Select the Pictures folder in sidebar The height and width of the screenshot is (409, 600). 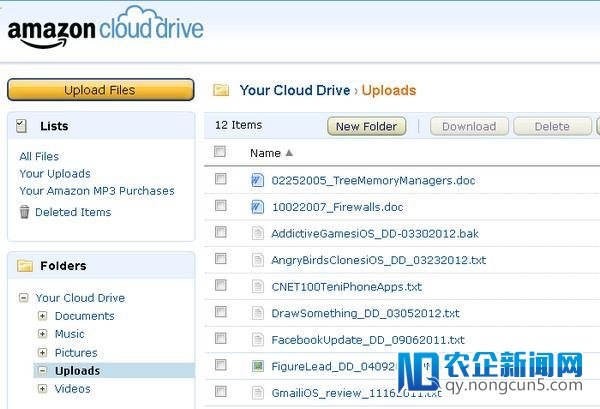76,353
